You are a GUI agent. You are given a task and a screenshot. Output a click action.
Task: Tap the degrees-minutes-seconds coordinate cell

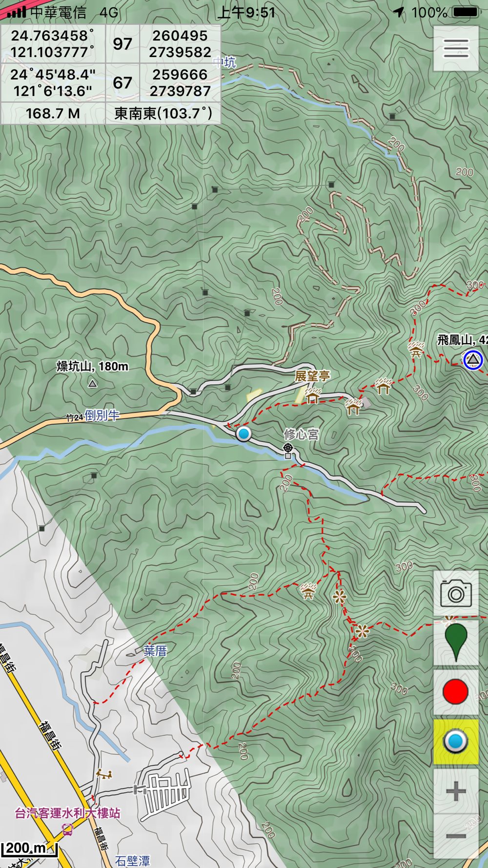(53, 83)
